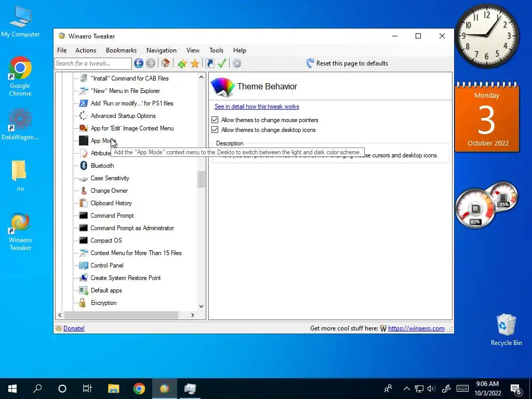Select Advanced Startup Options tweak

(x=123, y=116)
